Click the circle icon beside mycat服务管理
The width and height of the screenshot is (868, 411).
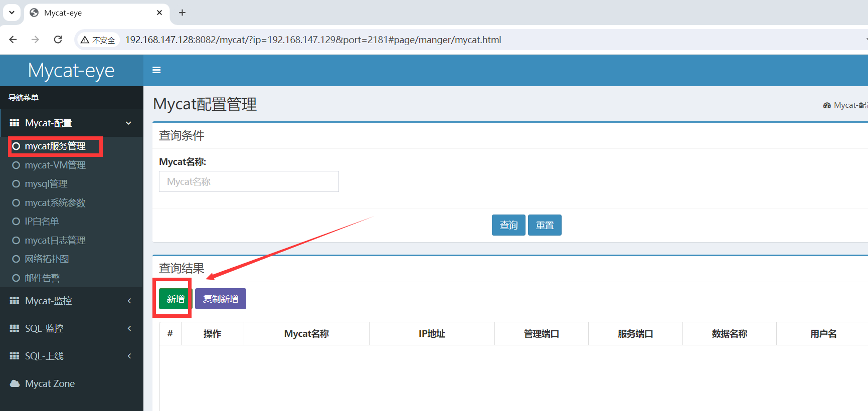(16, 146)
